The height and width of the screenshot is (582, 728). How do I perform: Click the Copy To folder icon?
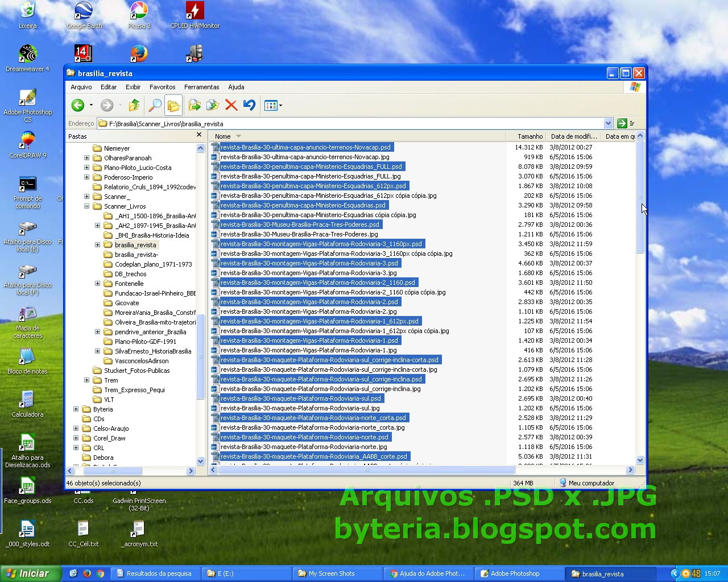(213, 105)
